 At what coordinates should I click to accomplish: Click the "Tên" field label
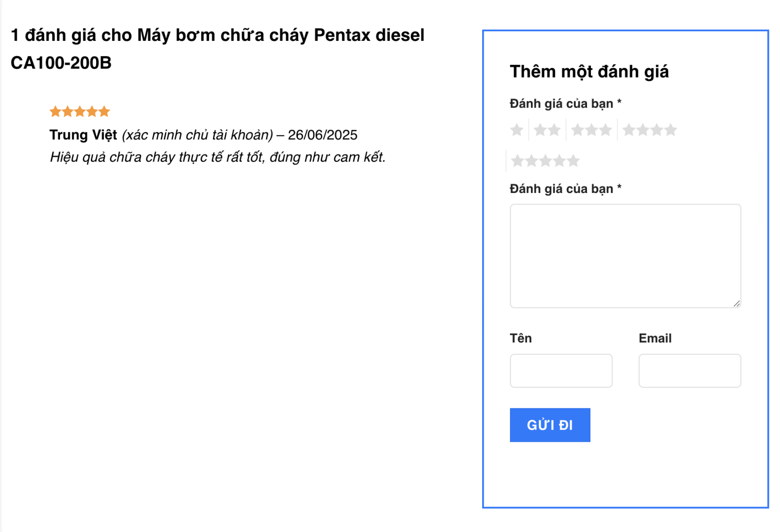[521, 338]
